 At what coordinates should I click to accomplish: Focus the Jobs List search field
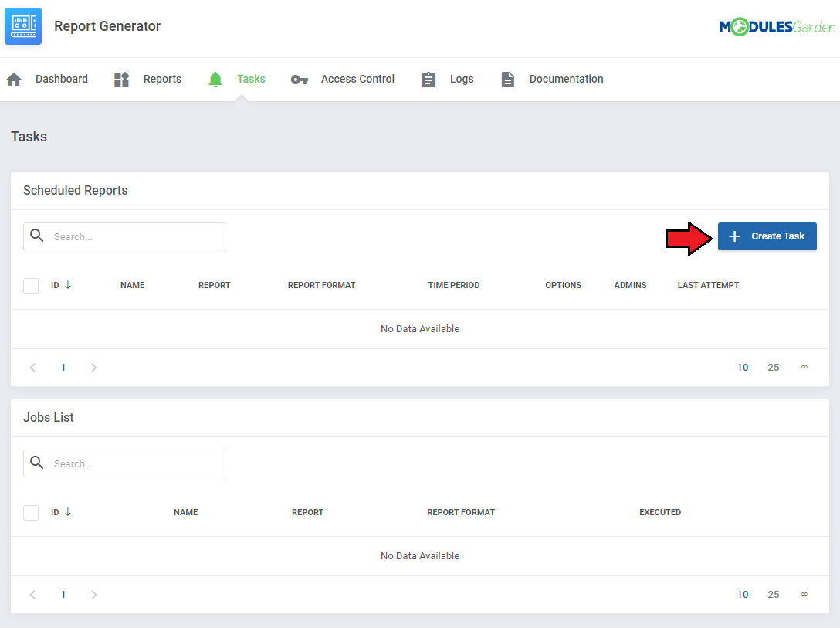[x=124, y=463]
